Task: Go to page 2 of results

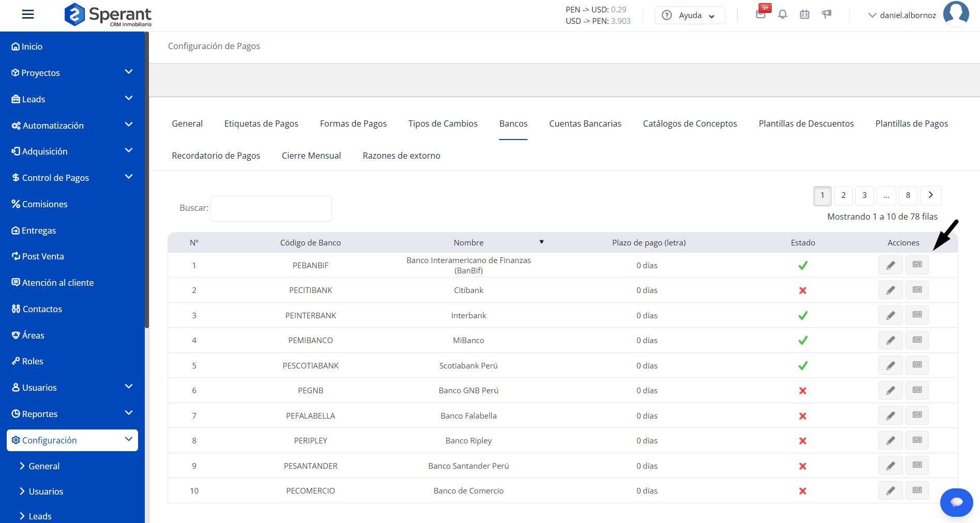Action: click(843, 195)
